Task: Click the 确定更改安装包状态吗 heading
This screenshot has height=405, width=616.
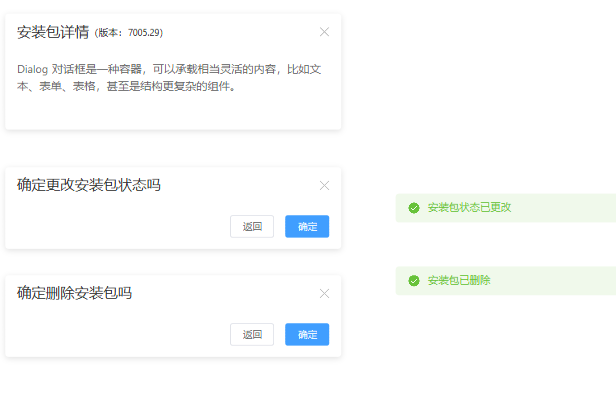Action: (88, 185)
